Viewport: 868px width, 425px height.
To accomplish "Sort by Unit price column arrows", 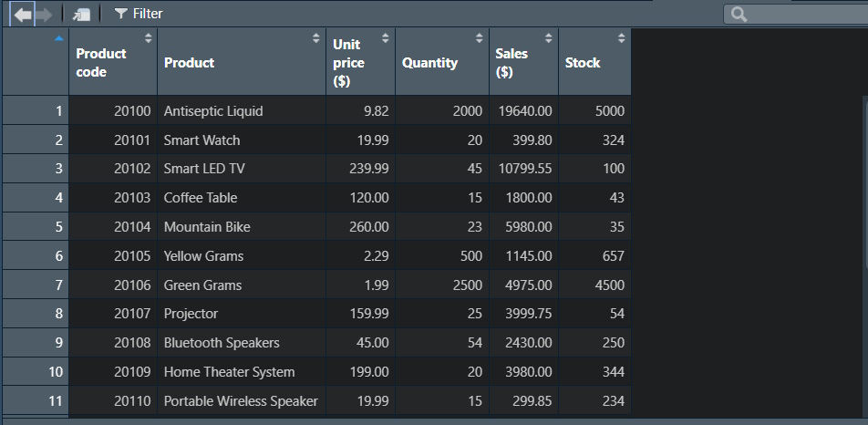I will point(385,38).
